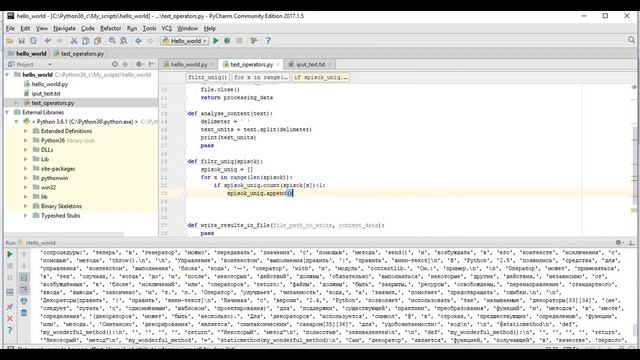Viewport: 640px width, 360px height.
Task: Click the Run panel help icon
Action: [x=10, y=330]
